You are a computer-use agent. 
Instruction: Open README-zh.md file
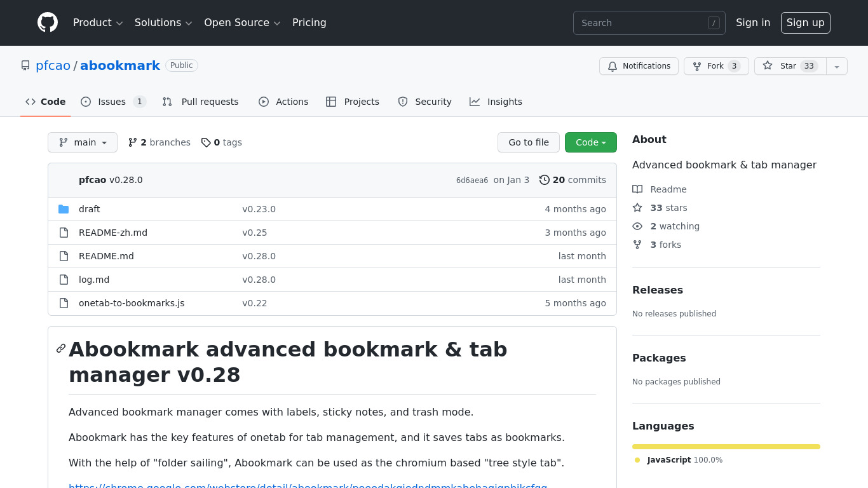click(x=113, y=233)
